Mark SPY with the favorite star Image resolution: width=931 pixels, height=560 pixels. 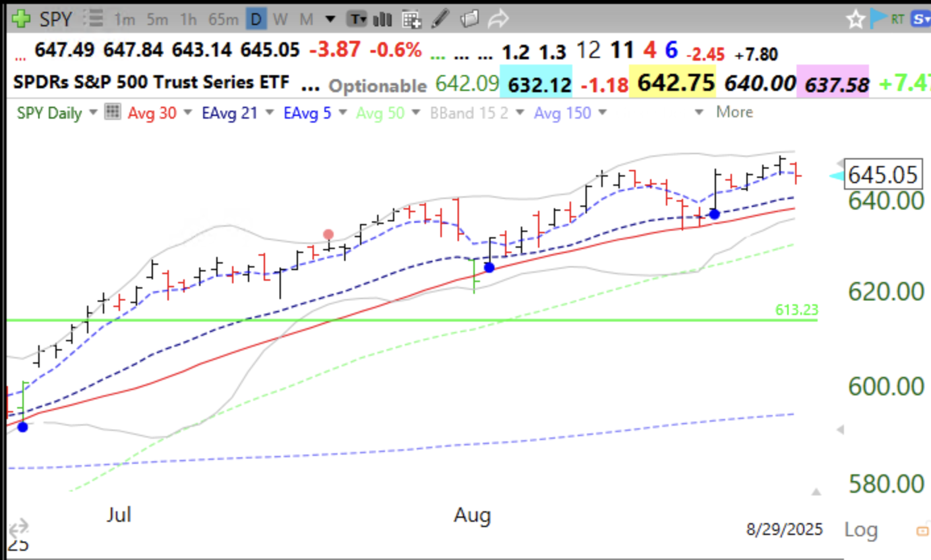tap(855, 19)
